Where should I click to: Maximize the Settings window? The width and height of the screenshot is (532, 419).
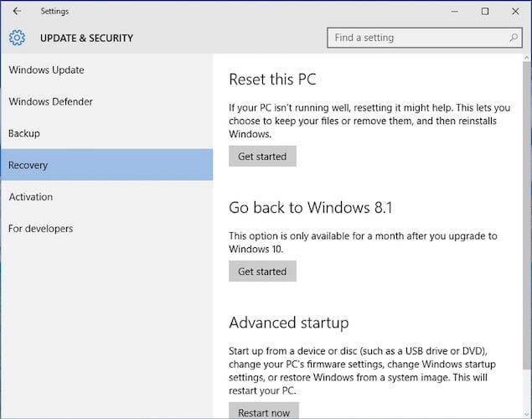[x=485, y=12]
